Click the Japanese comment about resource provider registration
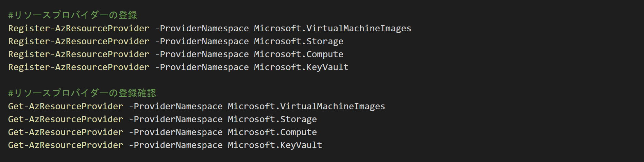 coord(73,15)
